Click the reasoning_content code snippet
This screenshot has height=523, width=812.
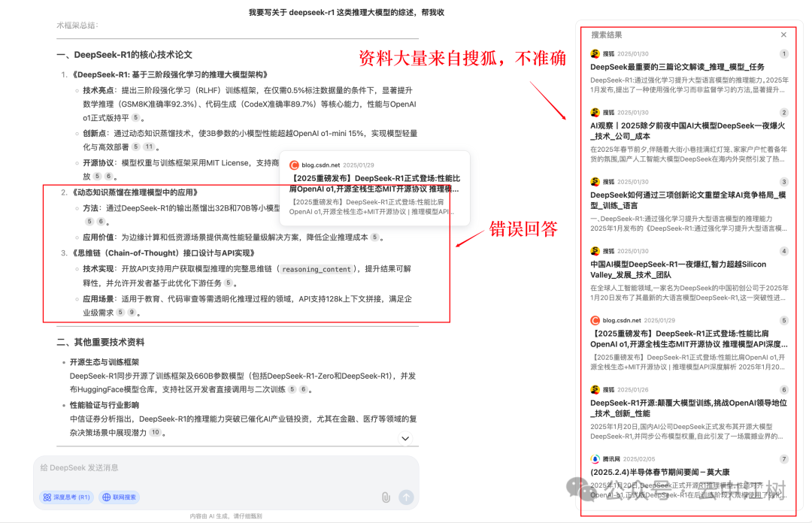tap(317, 269)
